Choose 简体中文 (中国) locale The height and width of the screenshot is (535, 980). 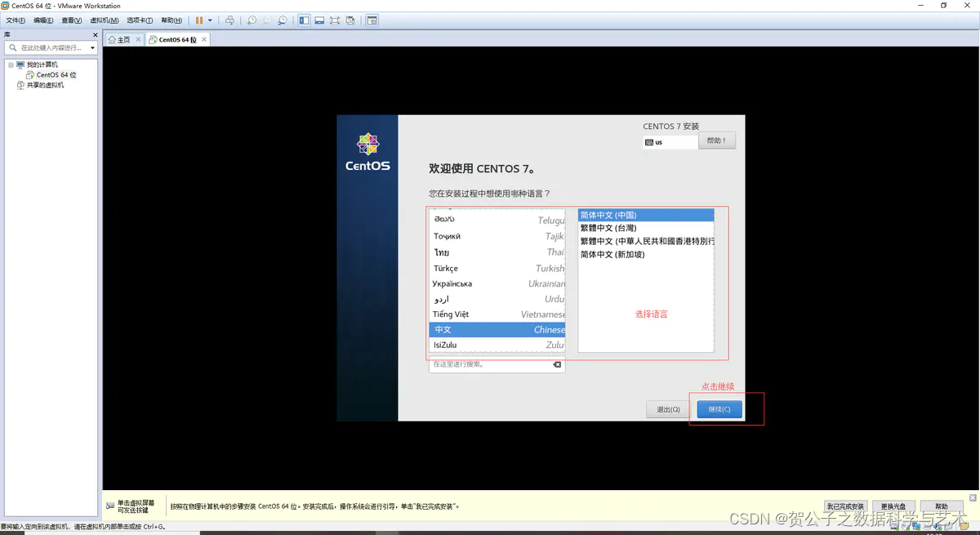[x=646, y=215]
